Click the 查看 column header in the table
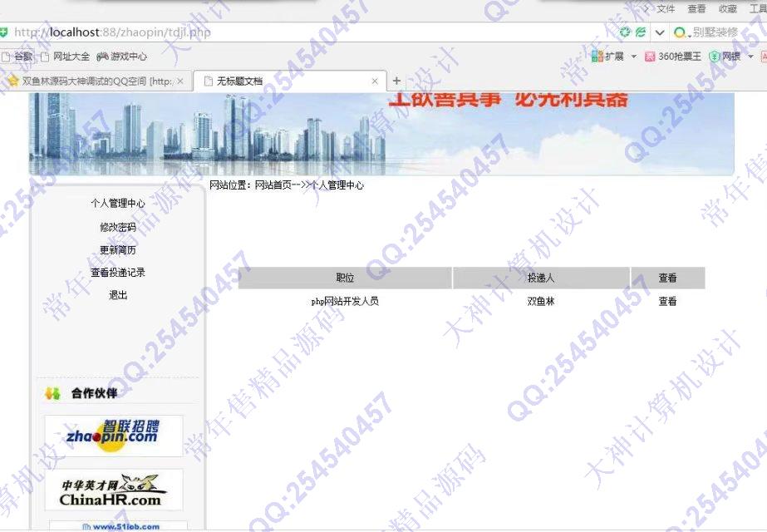Image resolution: width=767 pixels, height=532 pixels. 668,278
